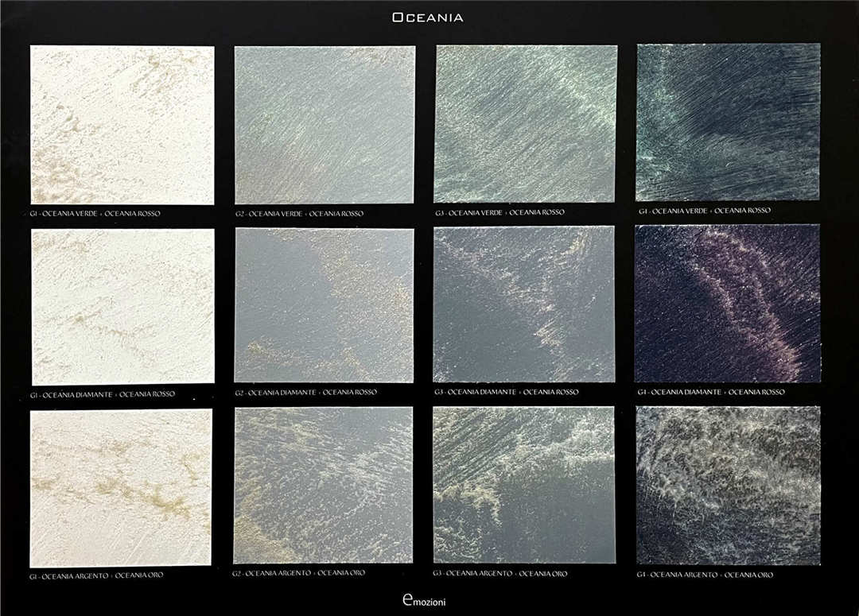Click the label 'G1 - OCEANIA ARGENTO + OCEANIA ORO'
Image resolution: width=859 pixels, height=616 pixels.
96,575
